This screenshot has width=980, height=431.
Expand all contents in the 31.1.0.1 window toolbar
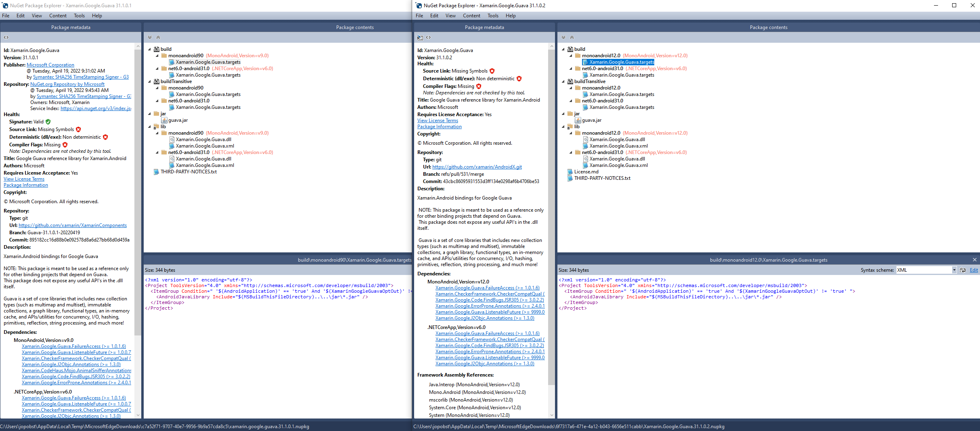click(150, 37)
